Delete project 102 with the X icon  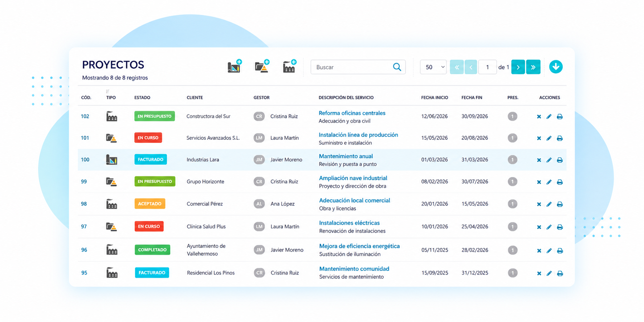539,117
